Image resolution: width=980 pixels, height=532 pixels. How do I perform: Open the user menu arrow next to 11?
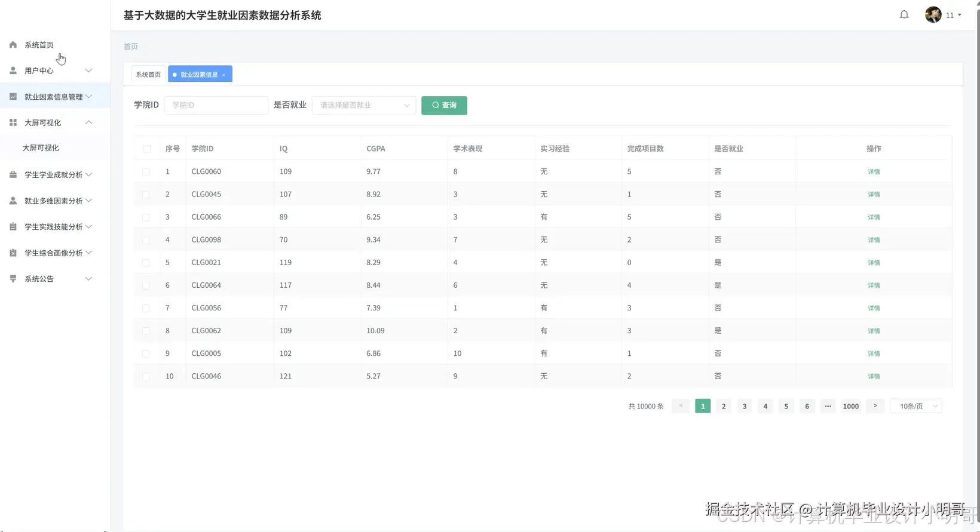(960, 15)
